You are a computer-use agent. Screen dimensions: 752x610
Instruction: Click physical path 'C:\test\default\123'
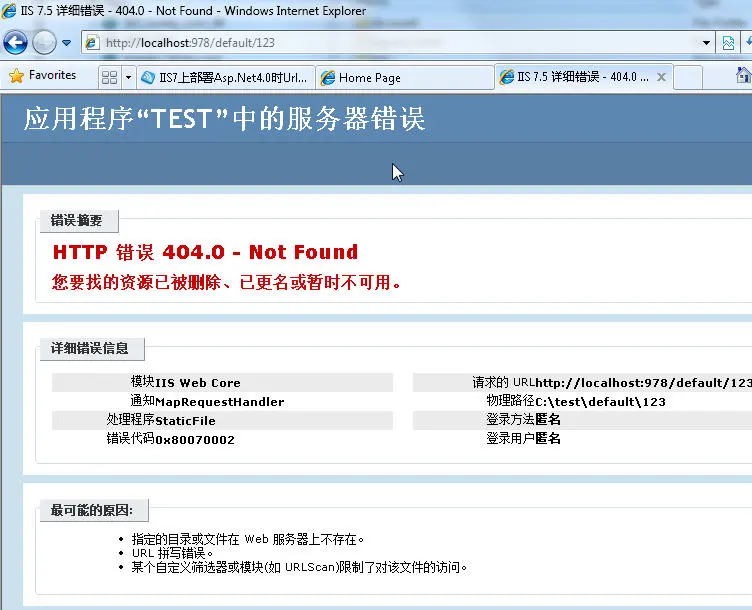[x=600, y=401]
